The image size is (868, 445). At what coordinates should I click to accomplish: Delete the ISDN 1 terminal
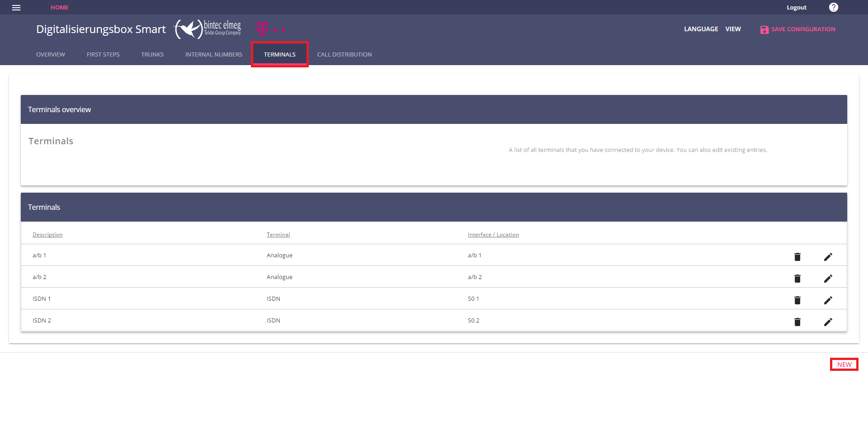[797, 300]
